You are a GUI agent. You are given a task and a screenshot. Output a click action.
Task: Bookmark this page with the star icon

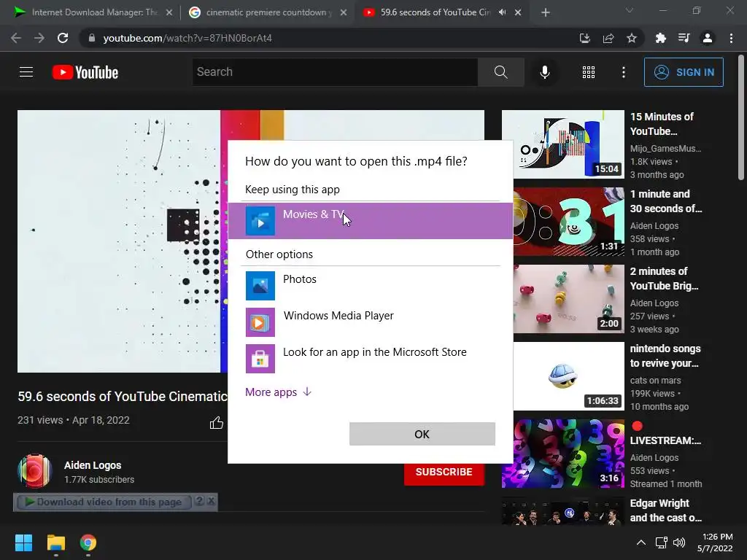[632, 38]
